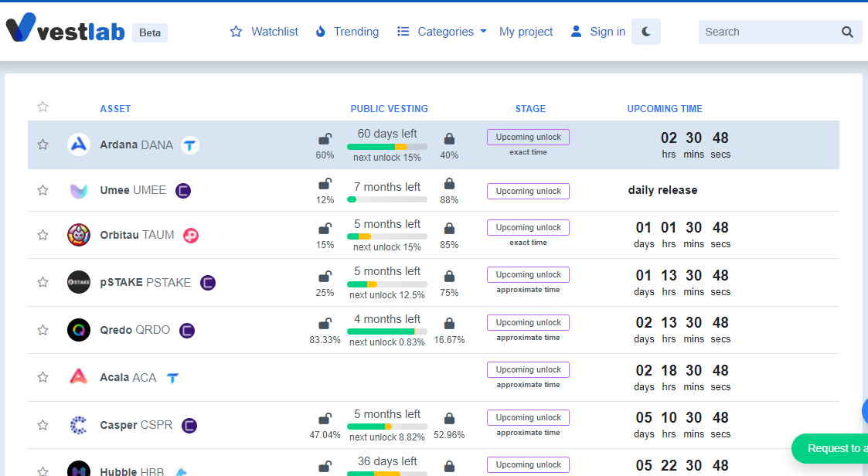Viewport: 868px width, 476px height.
Task: Click the Acala logo icon
Action: pos(79,377)
